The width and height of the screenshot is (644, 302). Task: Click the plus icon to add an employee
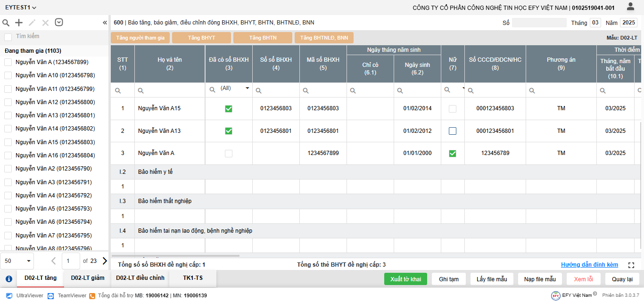(x=19, y=23)
